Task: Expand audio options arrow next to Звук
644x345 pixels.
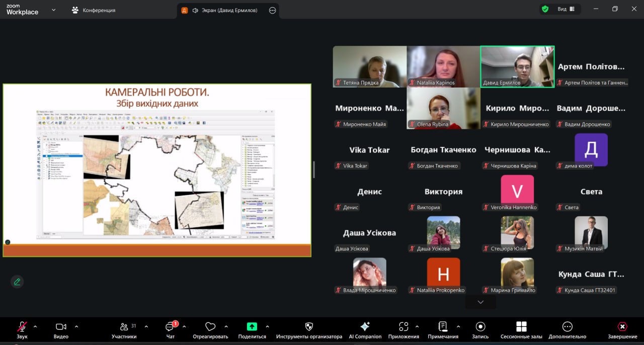Action: coord(35,326)
